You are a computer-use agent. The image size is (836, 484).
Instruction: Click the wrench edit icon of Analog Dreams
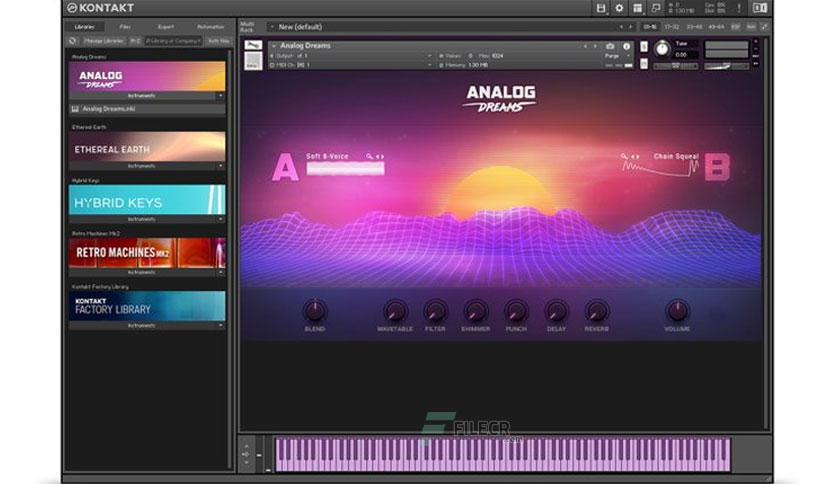[x=253, y=46]
